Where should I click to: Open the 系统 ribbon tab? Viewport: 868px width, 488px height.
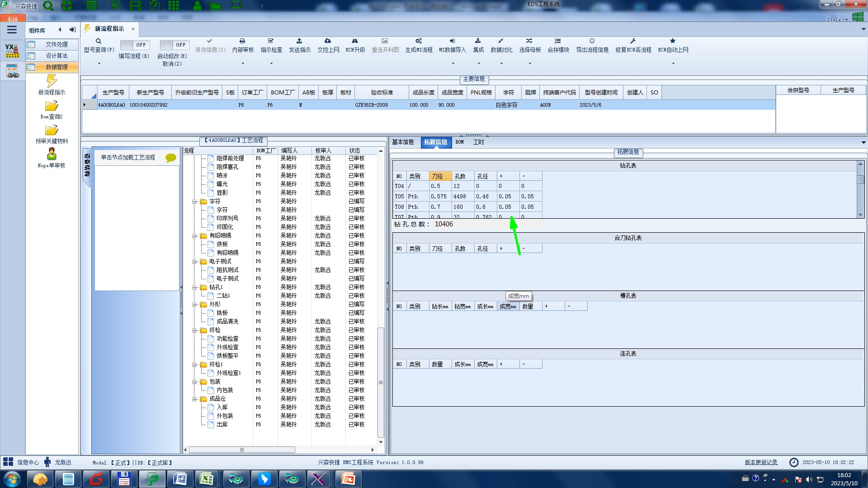pos(13,19)
